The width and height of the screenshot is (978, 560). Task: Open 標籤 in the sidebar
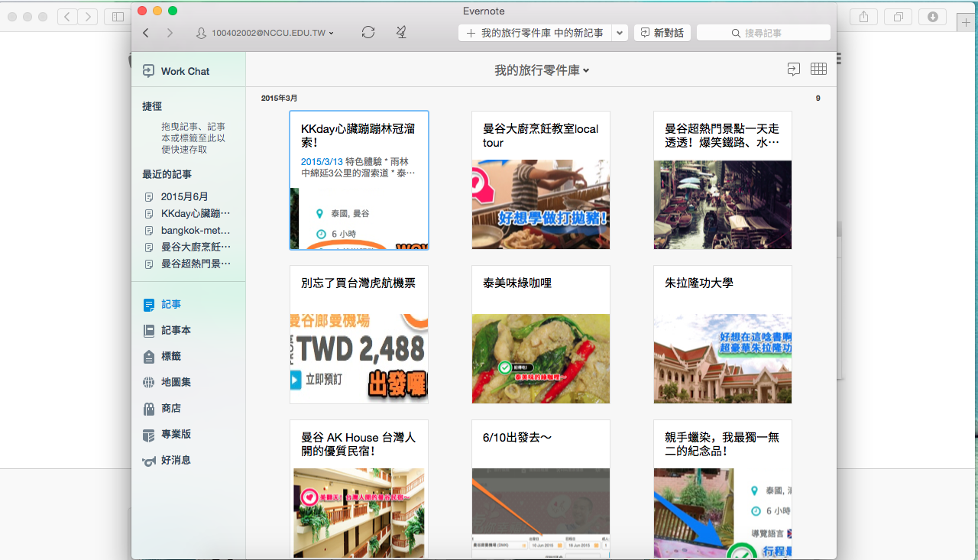coord(163,356)
